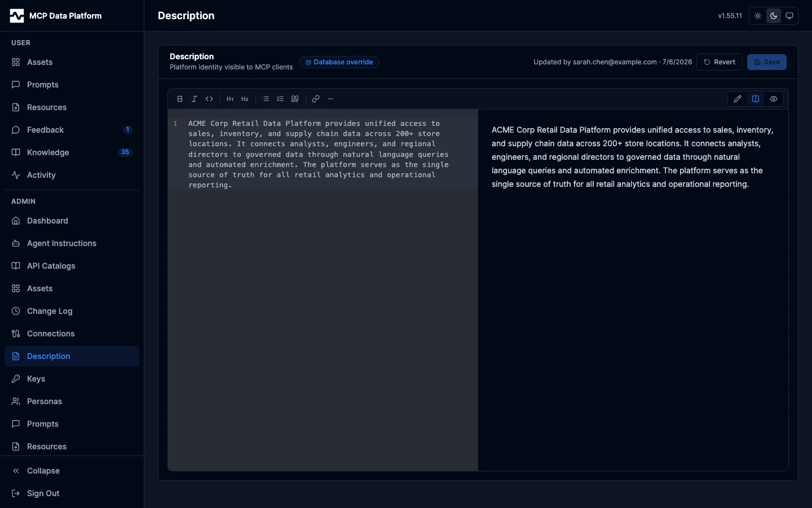Image resolution: width=812 pixels, height=508 pixels.
Task: Open Resources under the ADMIN section
Action: (x=72, y=446)
